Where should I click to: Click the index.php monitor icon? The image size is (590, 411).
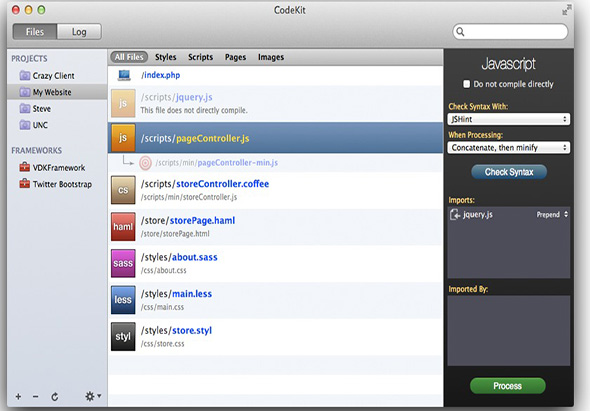(x=124, y=75)
